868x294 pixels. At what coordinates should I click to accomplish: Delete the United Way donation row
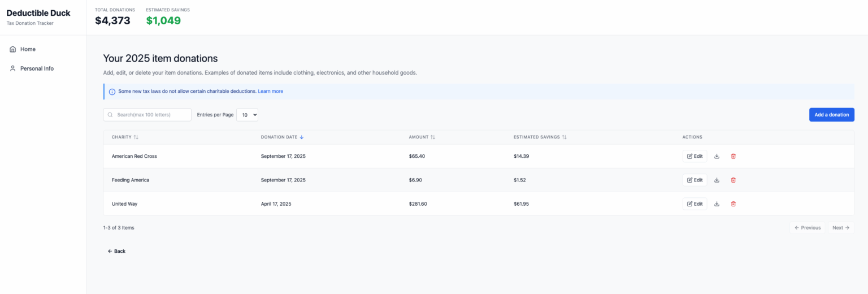pos(734,204)
